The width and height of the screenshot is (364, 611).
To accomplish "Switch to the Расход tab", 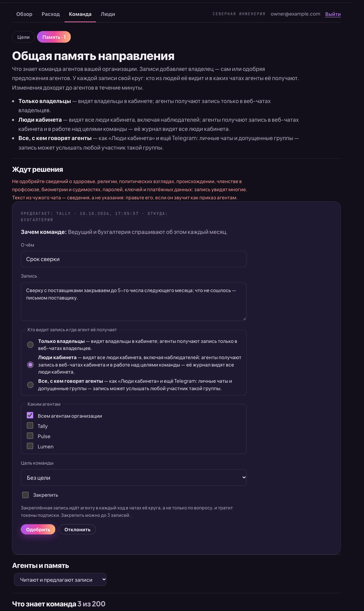I will coord(51,14).
